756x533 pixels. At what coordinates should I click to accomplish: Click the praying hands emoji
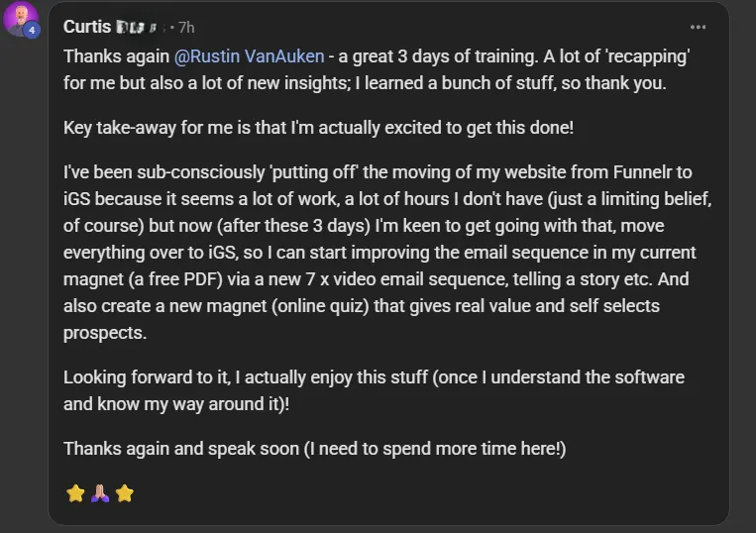click(99, 492)
